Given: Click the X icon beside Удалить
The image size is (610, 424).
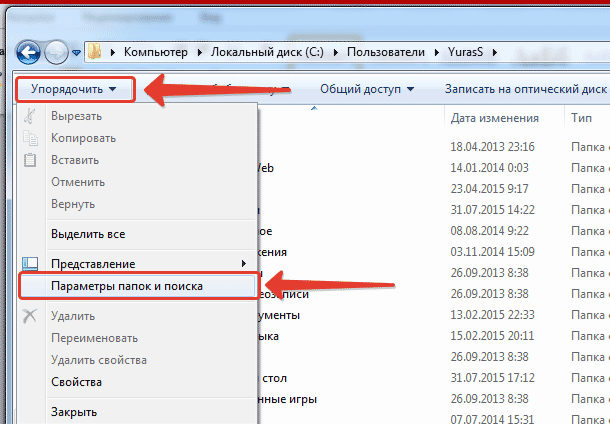Looking at the screenshot, I should 30,316.
